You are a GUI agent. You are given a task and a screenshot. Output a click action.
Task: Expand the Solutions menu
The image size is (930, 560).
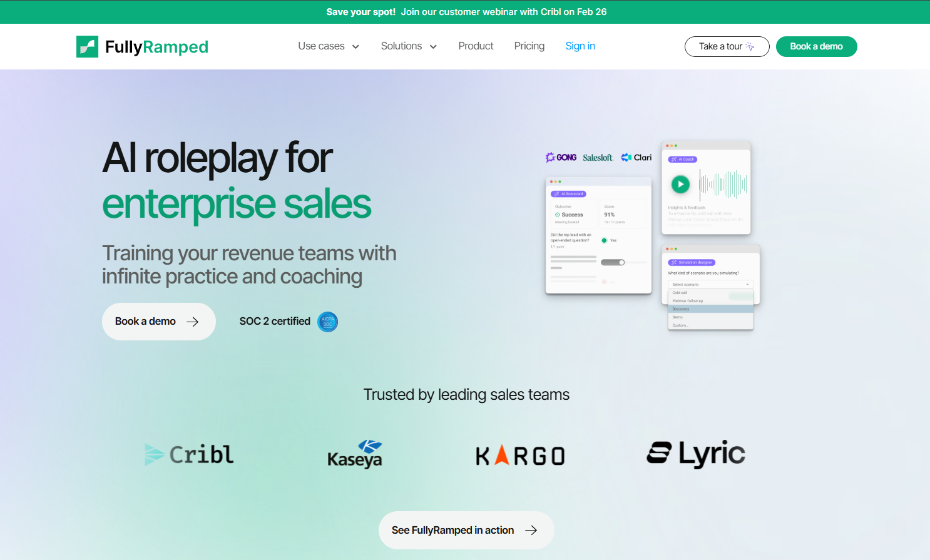409,46
